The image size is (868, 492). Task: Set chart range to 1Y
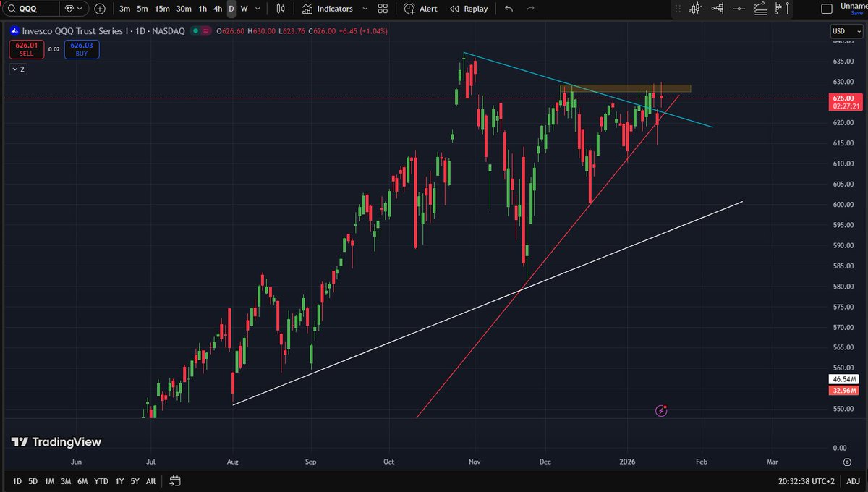[x=119, y=481]
